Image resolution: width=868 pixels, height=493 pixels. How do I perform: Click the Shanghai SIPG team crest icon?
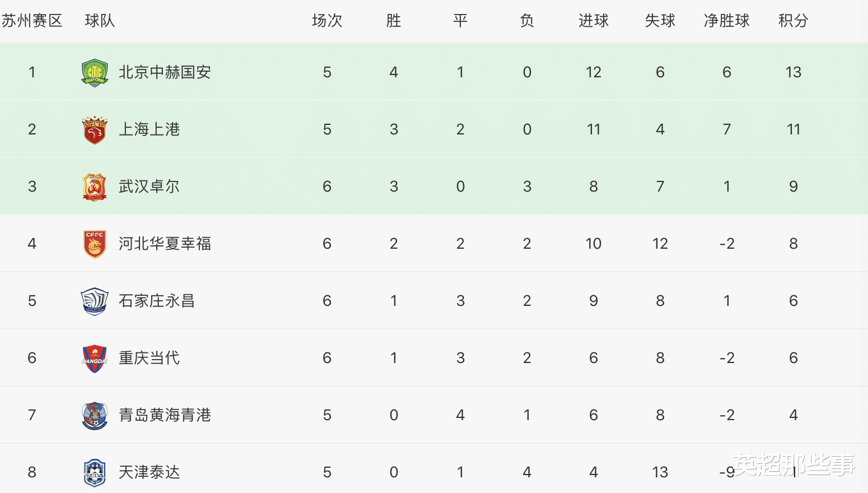pyautogui.click(x=95, y=130)
